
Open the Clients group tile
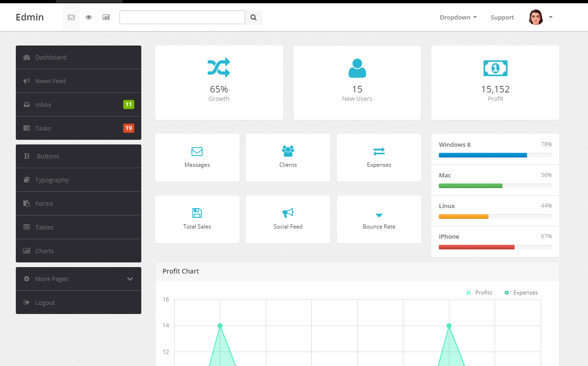[288, 157]
